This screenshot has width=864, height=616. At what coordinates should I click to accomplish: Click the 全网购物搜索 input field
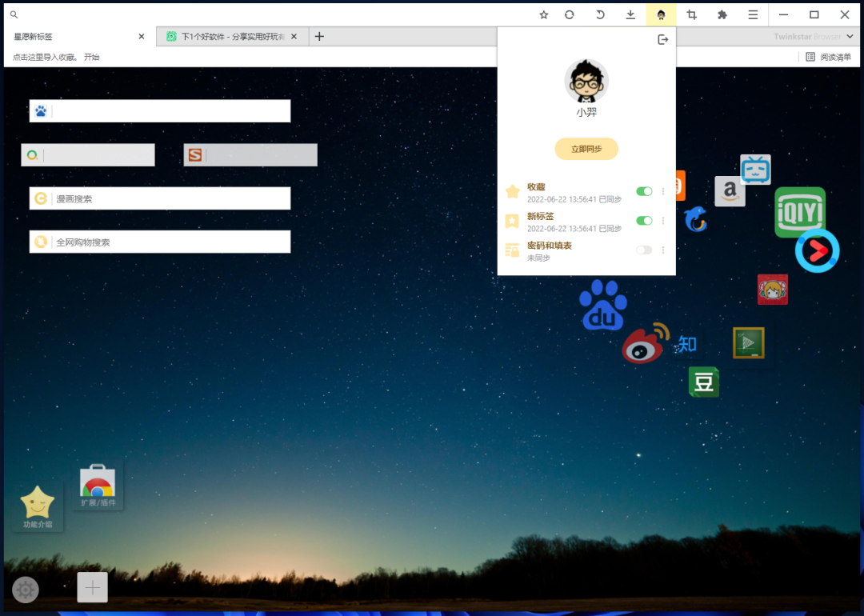click(x=160, y=242)
